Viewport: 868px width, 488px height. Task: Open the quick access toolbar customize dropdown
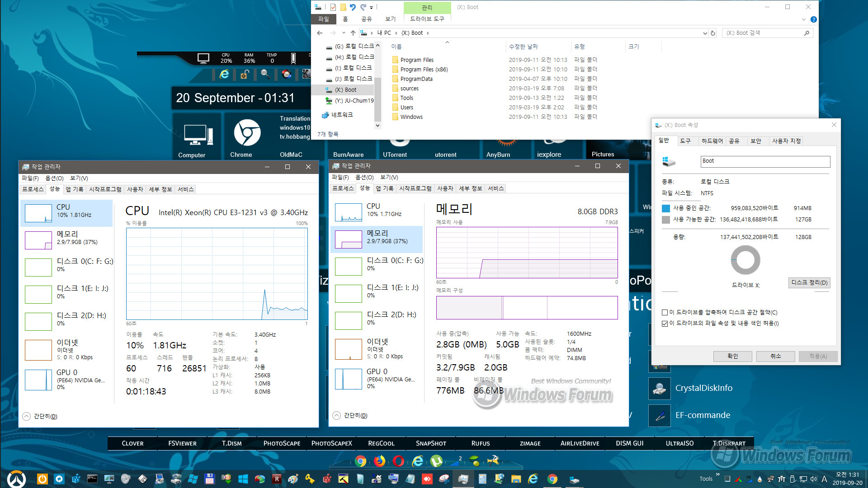tap(371, 8)
